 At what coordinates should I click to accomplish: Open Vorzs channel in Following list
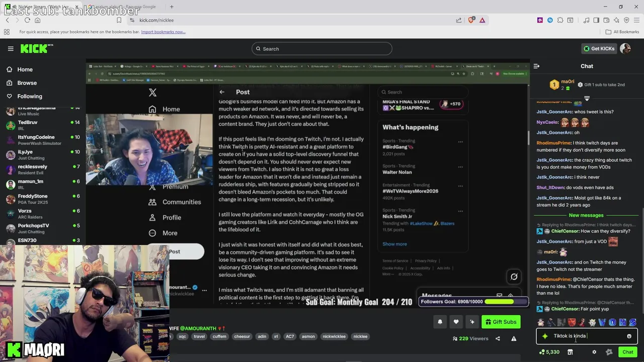click(43, 214)
